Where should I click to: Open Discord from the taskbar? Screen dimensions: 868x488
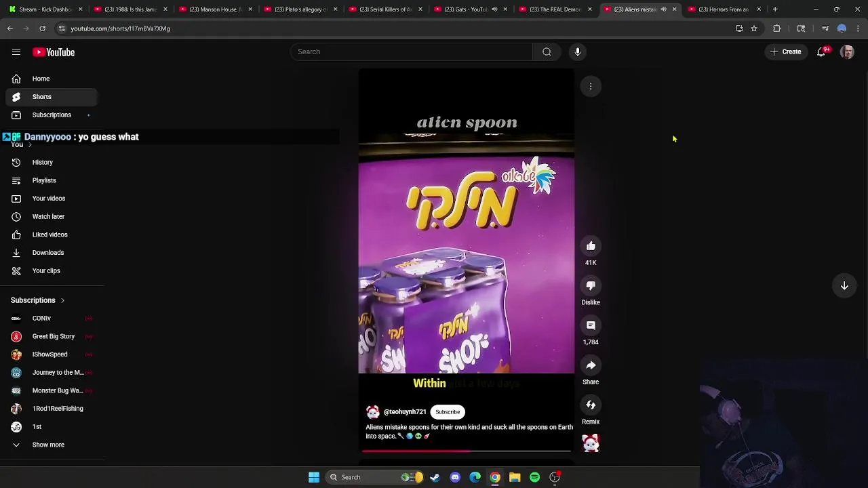tap(455, 477)
